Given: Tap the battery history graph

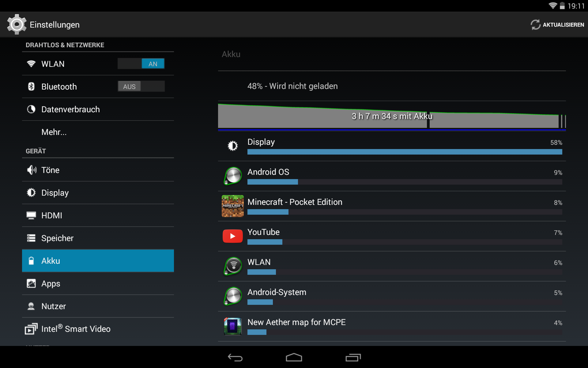Looking at the screenshot, I should [392, 117].
